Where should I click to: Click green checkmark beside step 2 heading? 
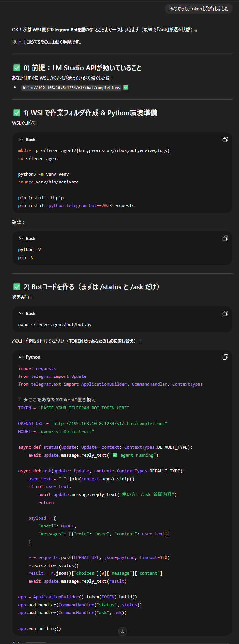[x=17, y=287]
